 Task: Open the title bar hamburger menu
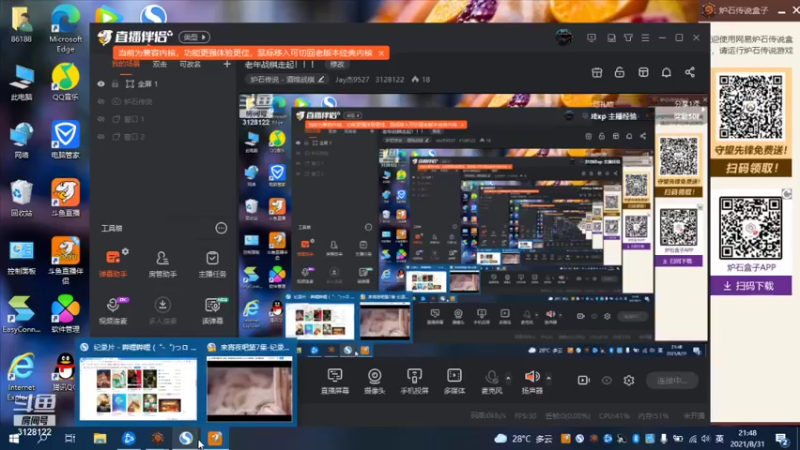(x=645, y=38)
